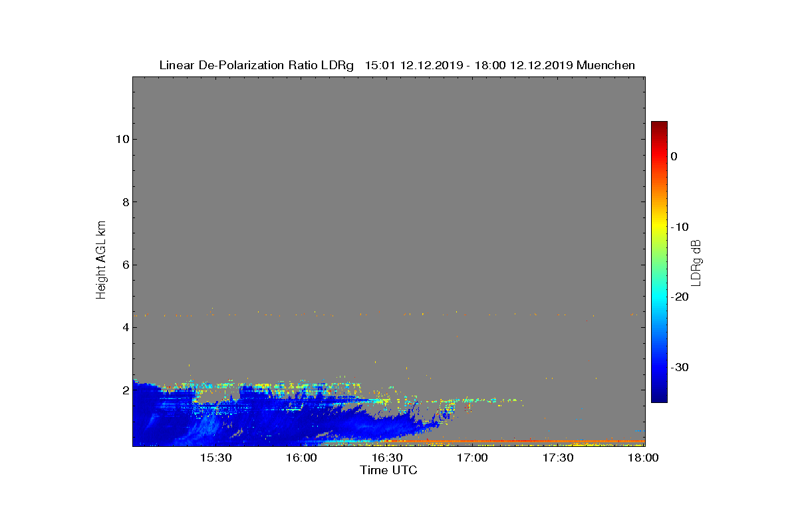Click the 17:30 time tick label
The image size is (798, 532).
pos(558,458)
